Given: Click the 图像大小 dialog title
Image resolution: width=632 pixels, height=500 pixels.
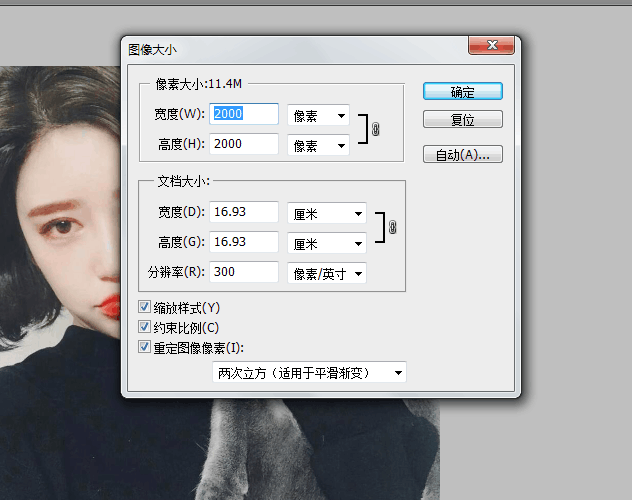Looking at the screenshot, I should pos(152,50).
